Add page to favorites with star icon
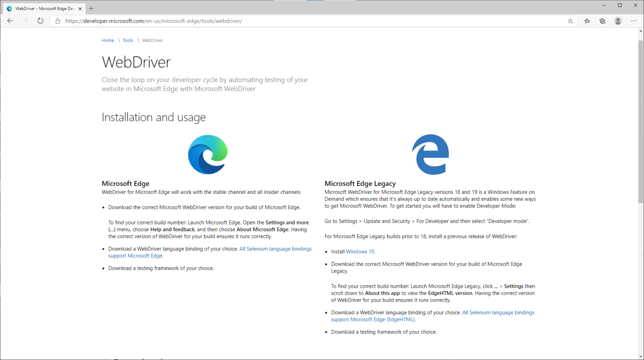This screenshot has width=644, height=360. [x=570, y=21]
